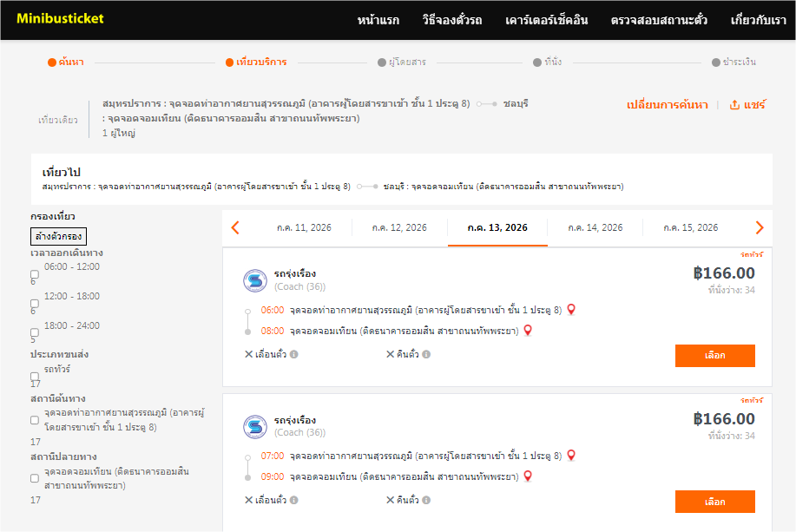Select the ก.ค. 12, 2026 date tab
796x532 pixels.
399,227
